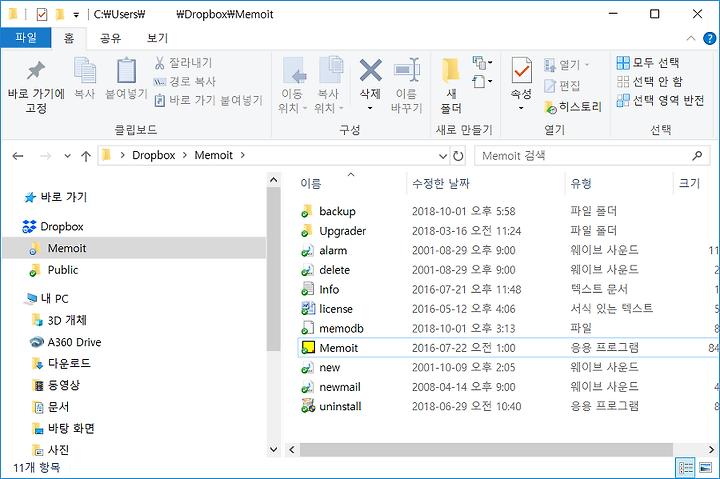Image resolution: width=720 pixels, height=479 pixels.
Task: Switch to the View (보기) tab
Action: pyautogui.click(x=157, y=38)
